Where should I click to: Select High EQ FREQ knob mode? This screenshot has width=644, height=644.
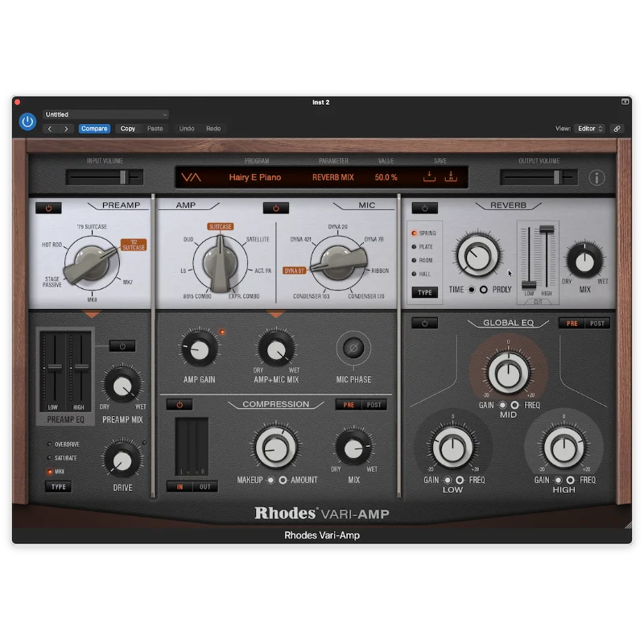(570, 480)
